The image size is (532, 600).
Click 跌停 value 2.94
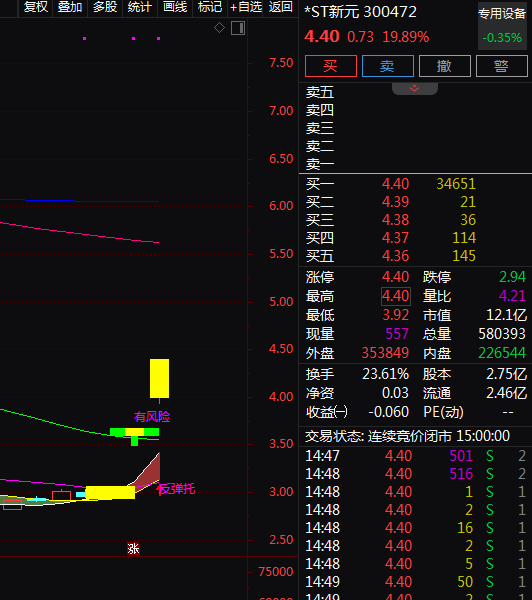[512, 277]
